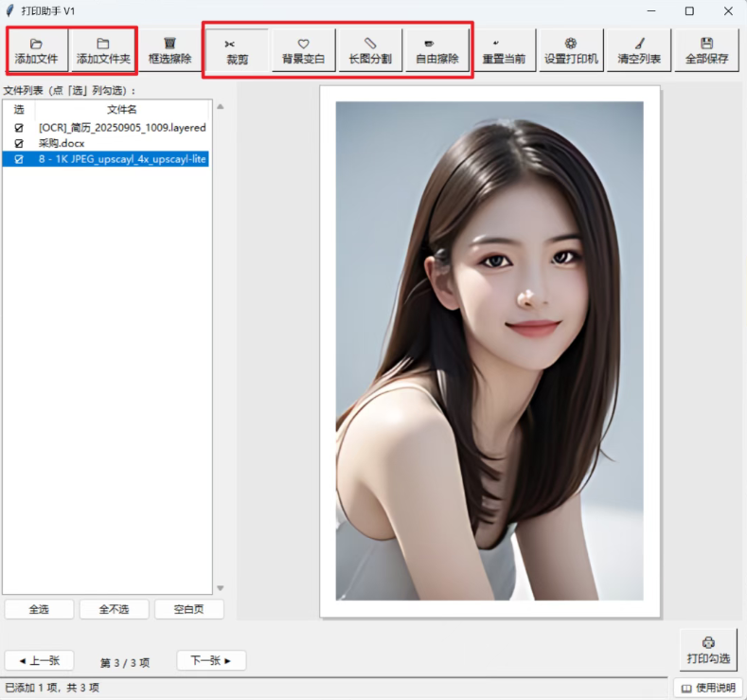Toggle checkbox for [OCR]_简历_20250905_1009.layered
The image size is (747, 700).
click(19, 128)
